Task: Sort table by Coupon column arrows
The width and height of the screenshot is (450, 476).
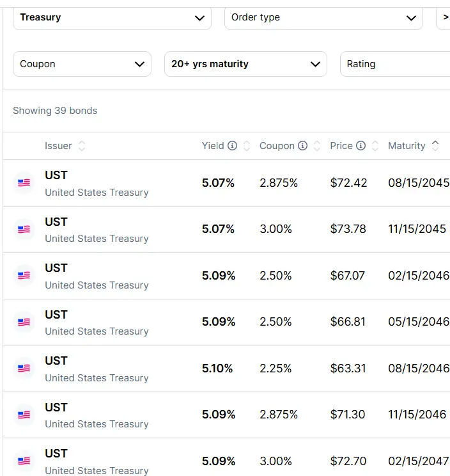Action: click(317, 146)
